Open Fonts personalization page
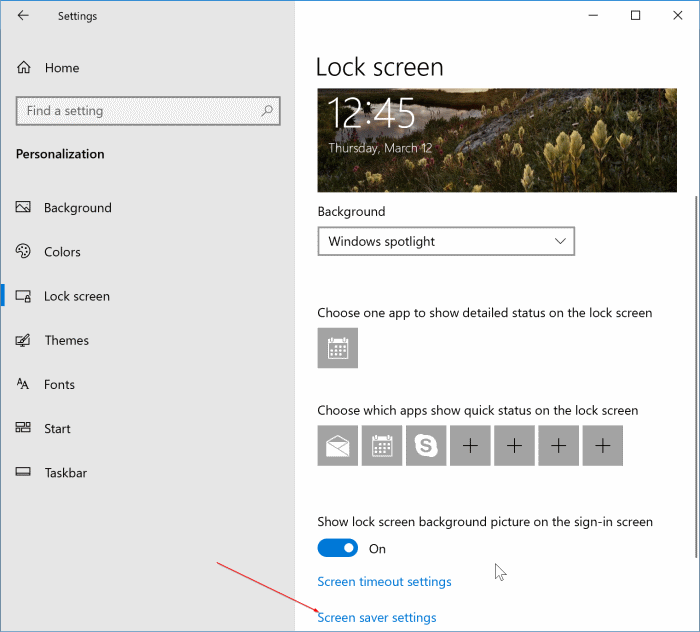The height and width of the screenshot is (632, 700). coord(59,384)
